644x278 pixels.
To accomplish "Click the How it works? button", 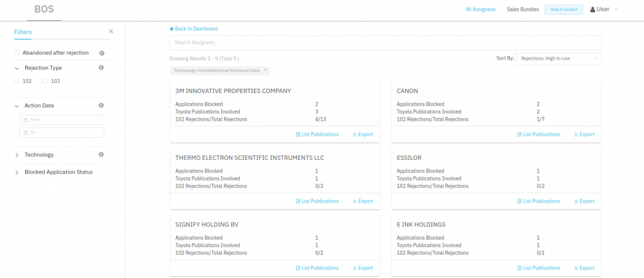I will (563, 9).
